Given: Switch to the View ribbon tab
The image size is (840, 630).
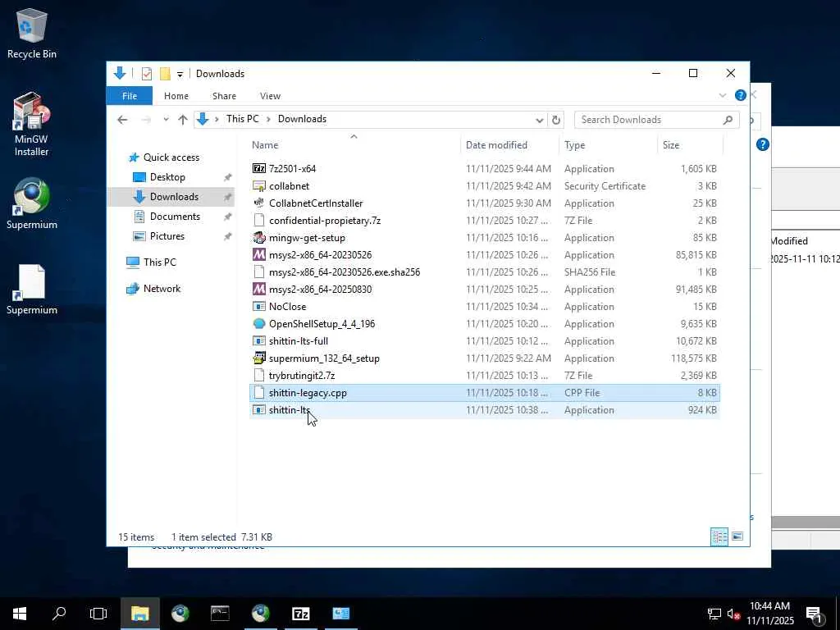Looking at the screenshot, I should point(270,96).
